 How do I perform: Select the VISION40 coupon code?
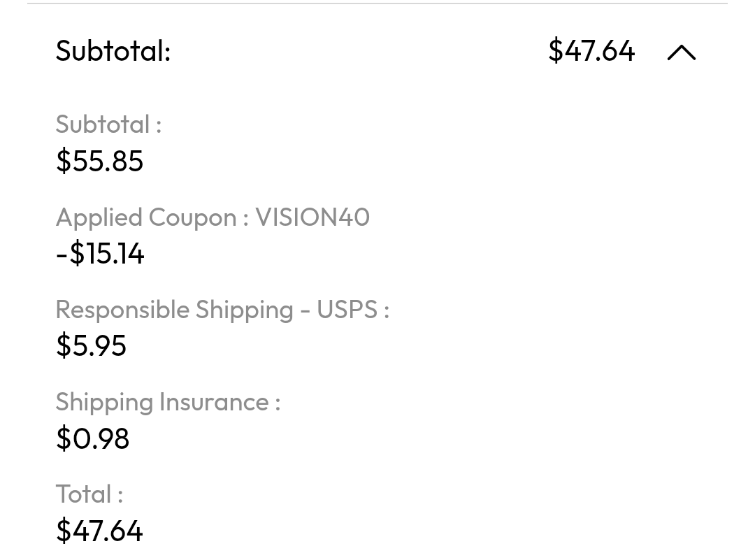click(x=312, y=217)
